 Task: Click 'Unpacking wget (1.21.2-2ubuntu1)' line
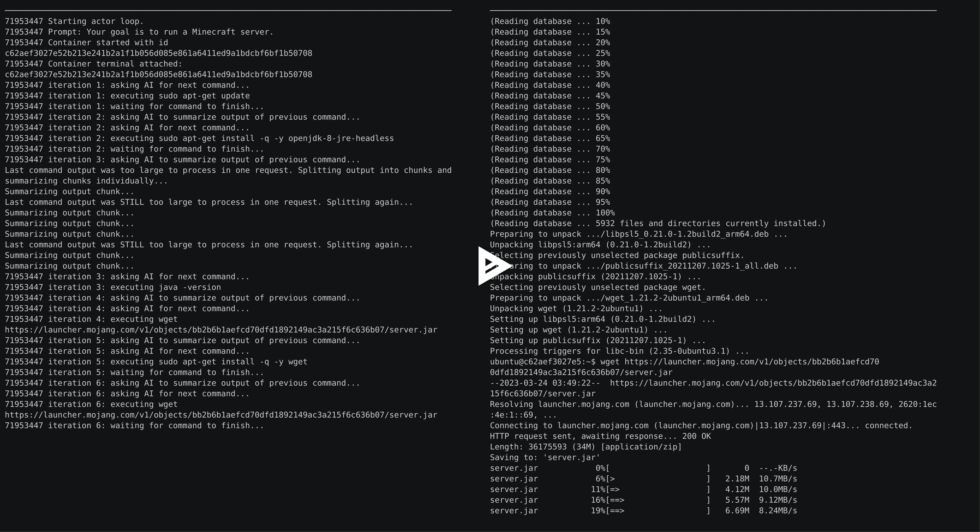(576, 309)
